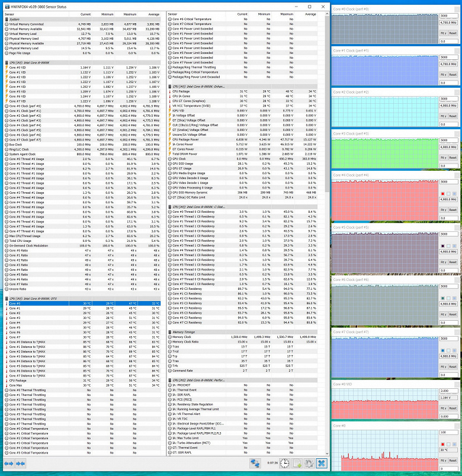Select the CPU Package Power sensor row
Viewport: 462px width, 476px height.
[243, 140]
